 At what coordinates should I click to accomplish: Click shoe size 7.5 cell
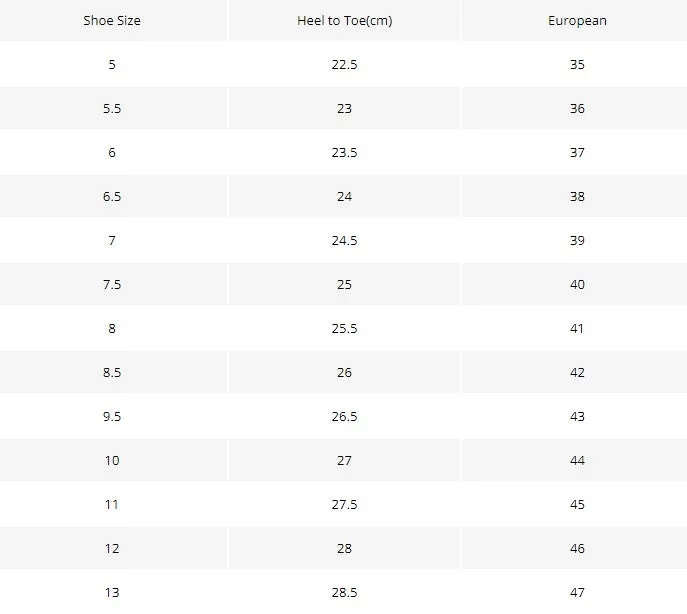coord(112,284)
